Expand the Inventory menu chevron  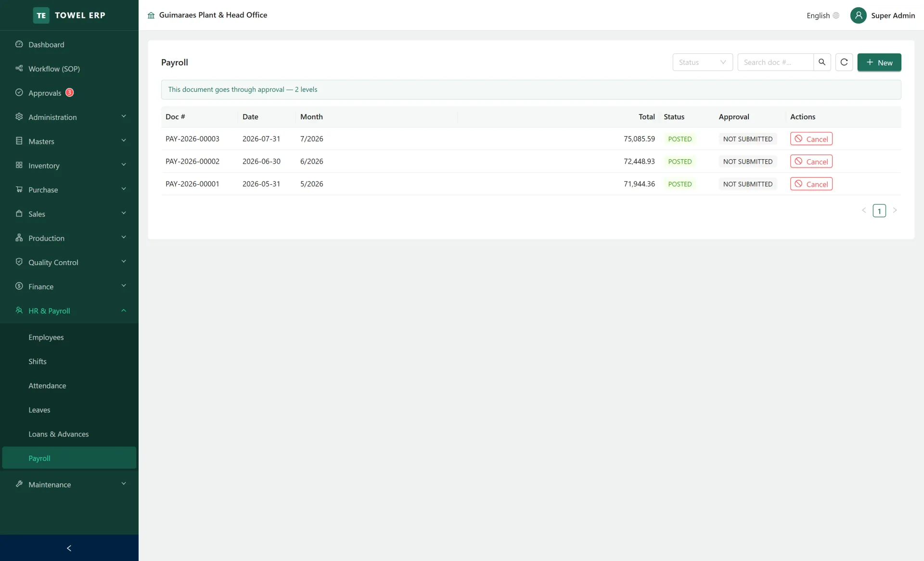pyautogui.click(x=124, y=165)
